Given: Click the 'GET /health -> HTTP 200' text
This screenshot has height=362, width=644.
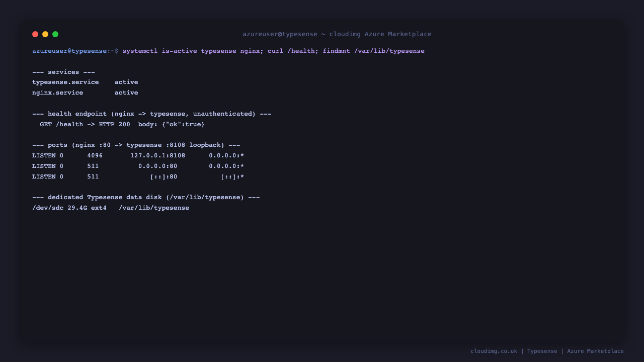Looking at the screenshot, I should 85,124.
